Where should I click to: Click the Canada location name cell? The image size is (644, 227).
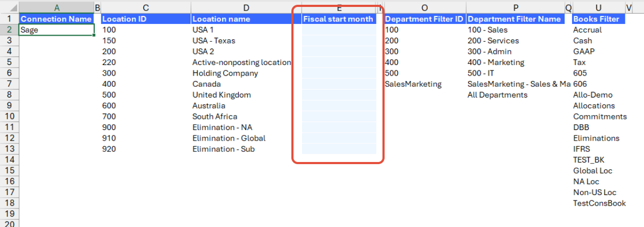coord(246,84)
